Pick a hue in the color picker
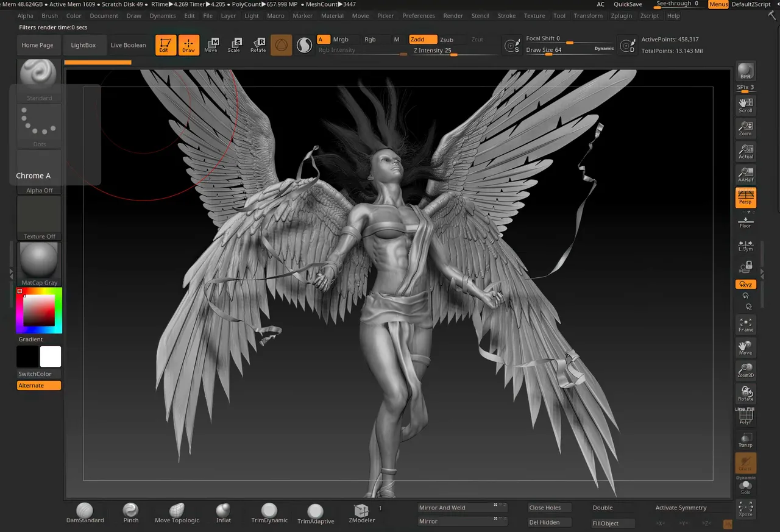Viewport: 780px width, 532px height. 39,311
